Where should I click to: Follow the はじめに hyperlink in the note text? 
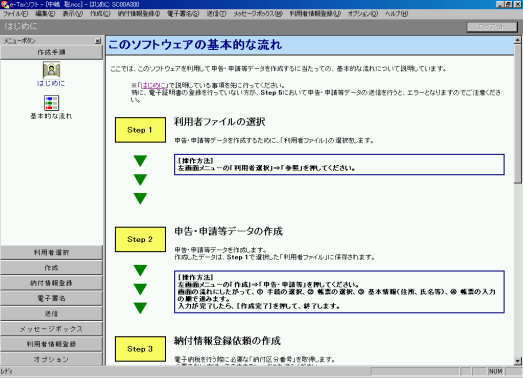coord(153,85)
